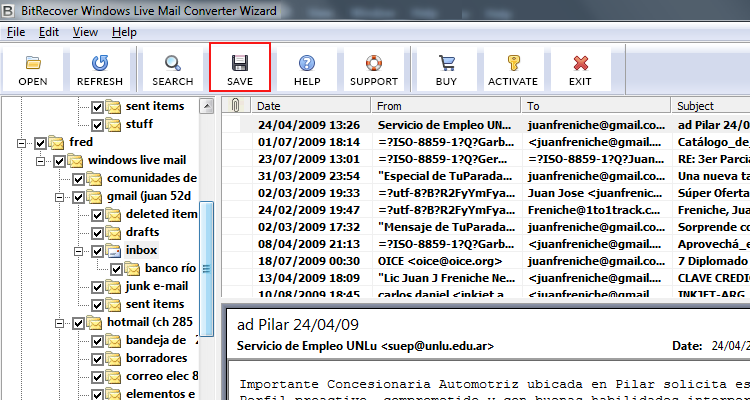
Task: Toggle 'borradores' folder checkbox
Action: click(97, 359)
